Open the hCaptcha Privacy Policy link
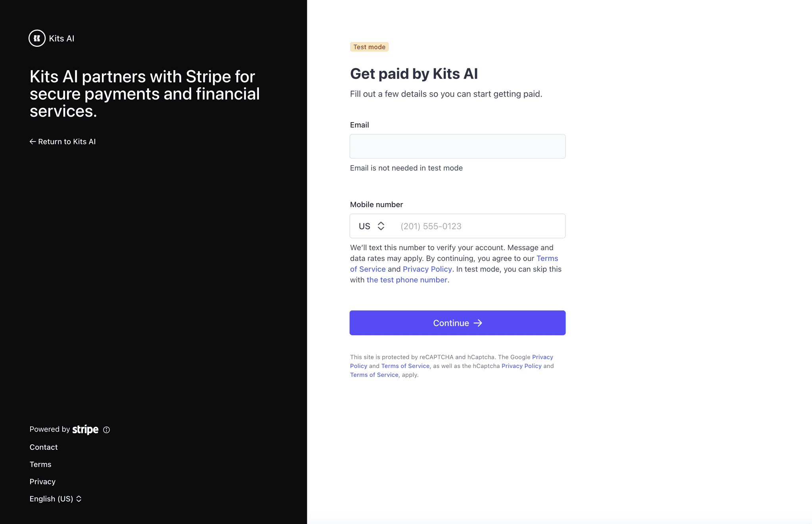Image resolution: width=812 pixels, height=524 pixels. [x=521, y=366]
